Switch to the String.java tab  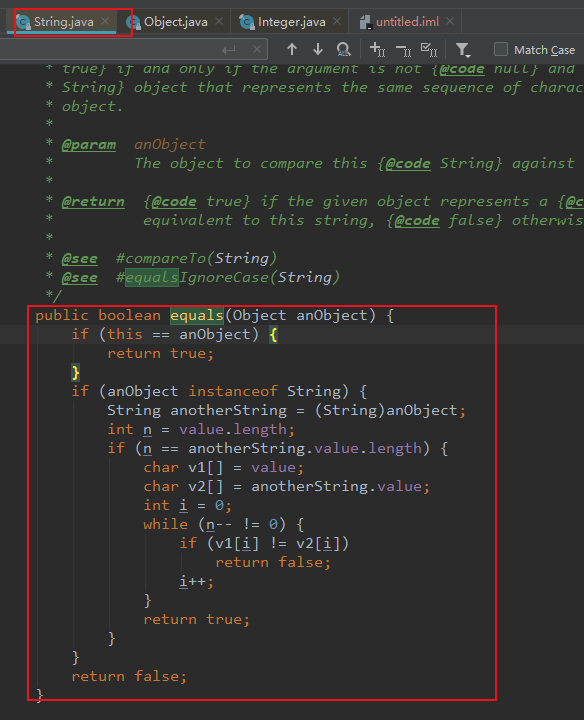click(x=63, y=22)
